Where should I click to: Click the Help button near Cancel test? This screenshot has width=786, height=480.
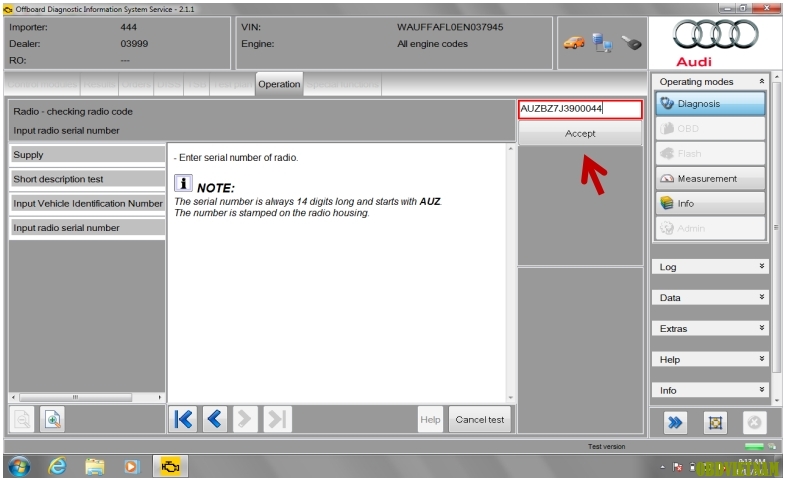point(430,419)
